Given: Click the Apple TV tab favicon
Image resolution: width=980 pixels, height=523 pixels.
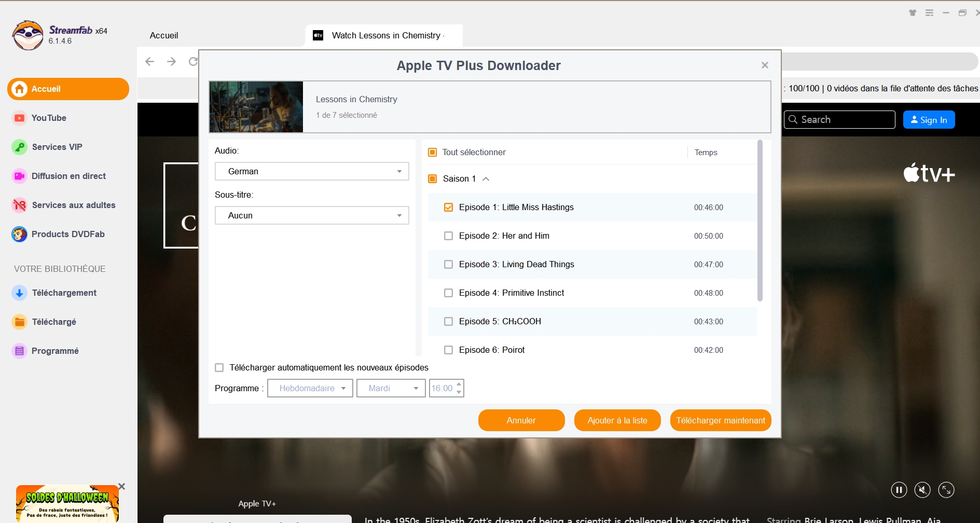Looking at the screenshot, I should (x=318, y=35).
